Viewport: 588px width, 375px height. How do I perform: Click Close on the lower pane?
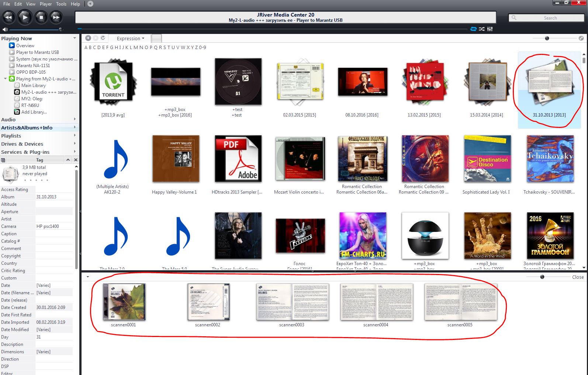click(x=578, y=277)
